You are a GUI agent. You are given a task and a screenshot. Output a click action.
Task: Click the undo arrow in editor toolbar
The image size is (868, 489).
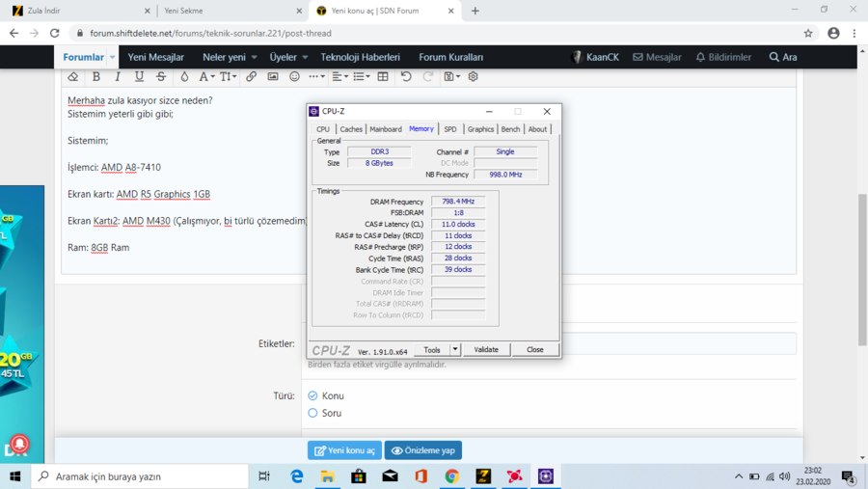[406, 77]
